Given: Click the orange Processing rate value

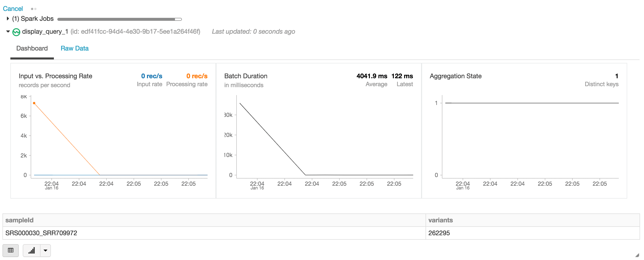Looking at the screenshot, I should click(197, 76).
